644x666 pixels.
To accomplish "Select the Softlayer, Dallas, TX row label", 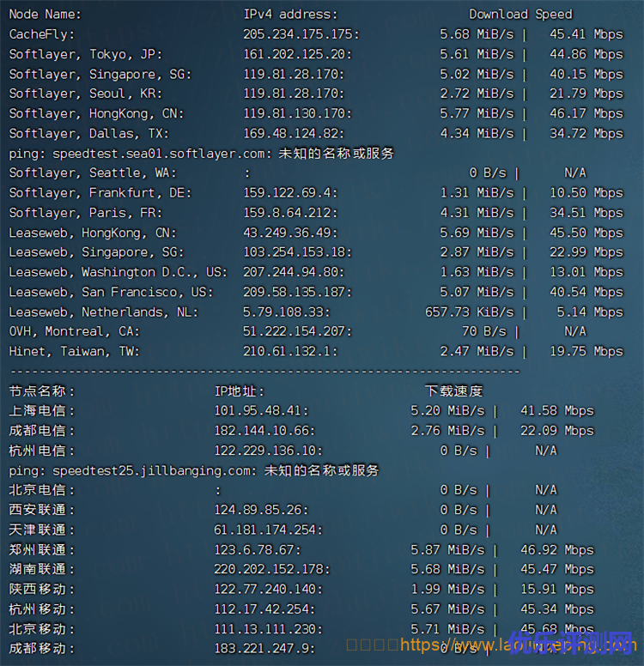I will [89, 133].
